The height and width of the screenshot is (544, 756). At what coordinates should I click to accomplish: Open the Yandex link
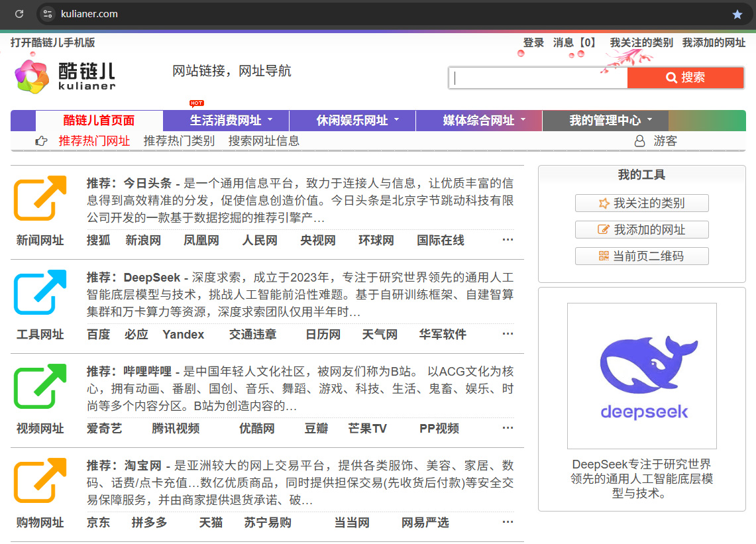(184, 334)
